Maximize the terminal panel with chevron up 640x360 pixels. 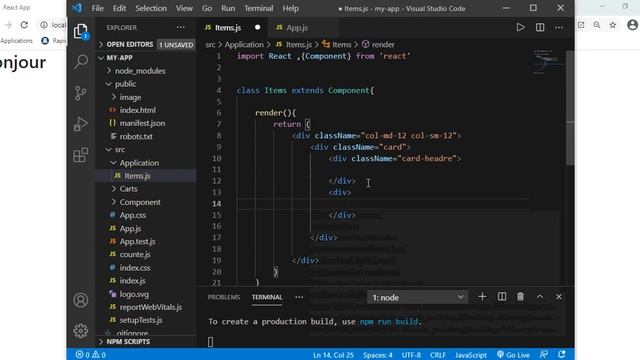click(540, 297)
